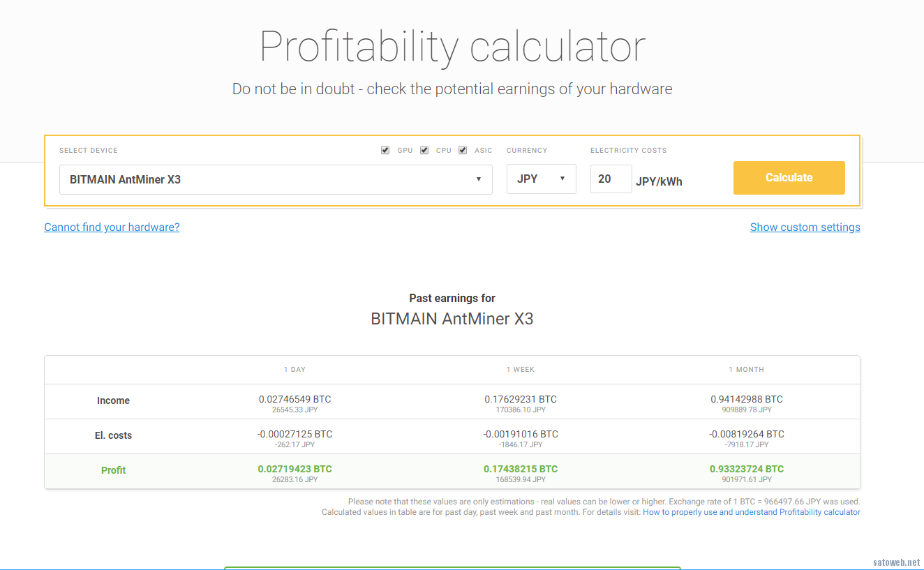Screen dimensions: 924x570
Task: Open the currency dropdown showing JPY
Action: [x=541, y=179]
